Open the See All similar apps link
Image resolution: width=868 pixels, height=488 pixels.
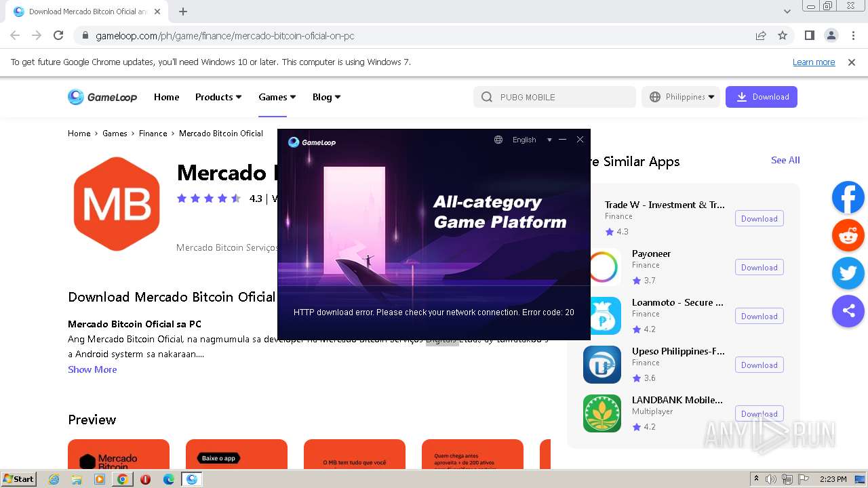coord(785,160)
